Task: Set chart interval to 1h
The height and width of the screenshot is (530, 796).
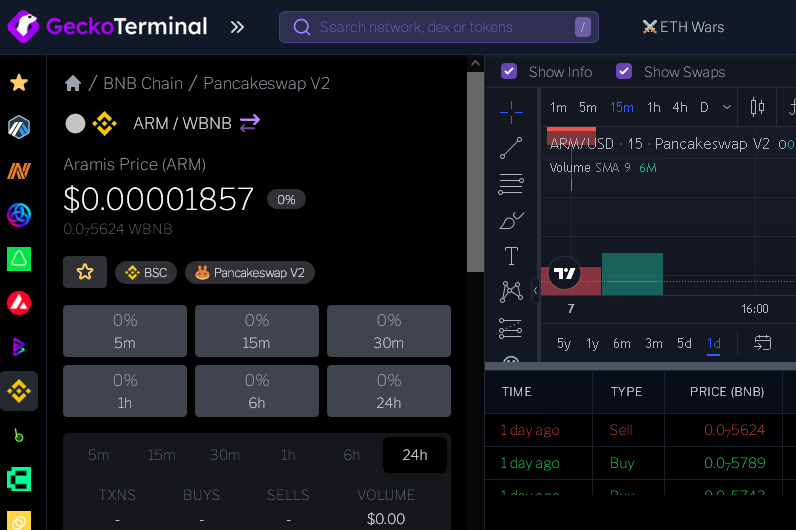Action: (654, 107)
